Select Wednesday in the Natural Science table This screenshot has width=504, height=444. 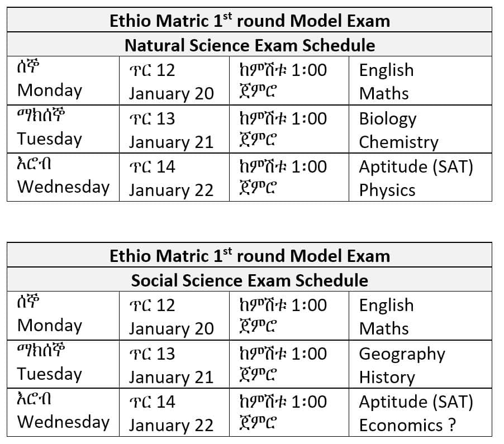[x=63, y=187]
